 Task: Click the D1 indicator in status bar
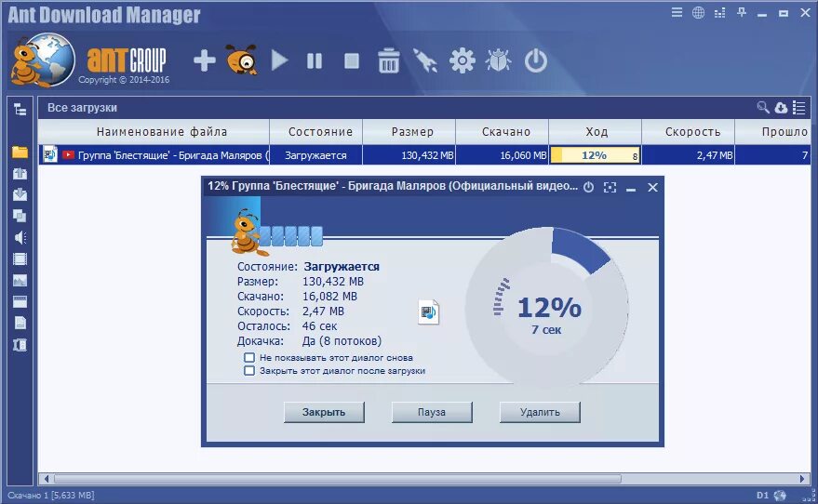(762, 495)
